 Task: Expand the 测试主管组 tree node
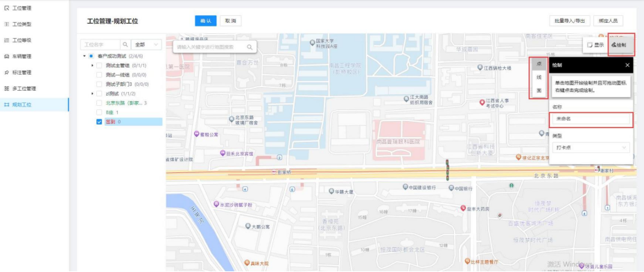[92, 65]
